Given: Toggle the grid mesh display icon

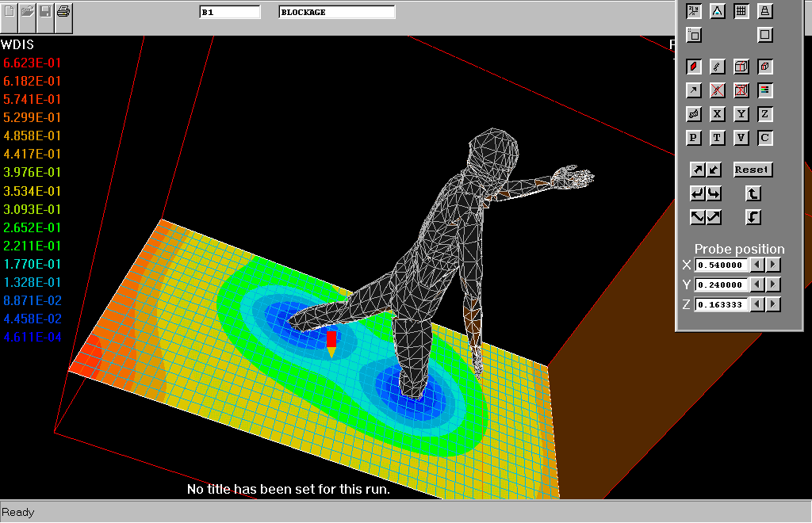Looking at the screenshot, I should 741,11.
